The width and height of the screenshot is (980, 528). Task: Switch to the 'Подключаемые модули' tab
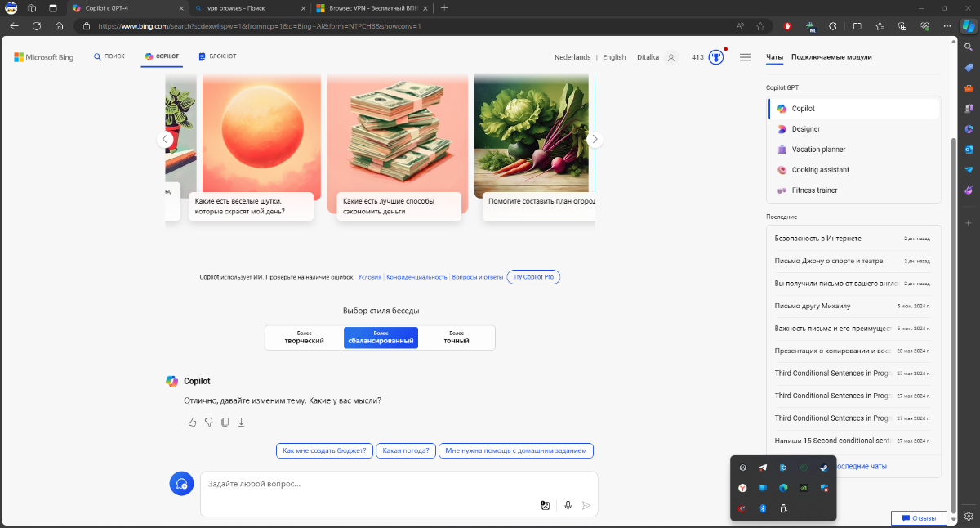(831, 57)
